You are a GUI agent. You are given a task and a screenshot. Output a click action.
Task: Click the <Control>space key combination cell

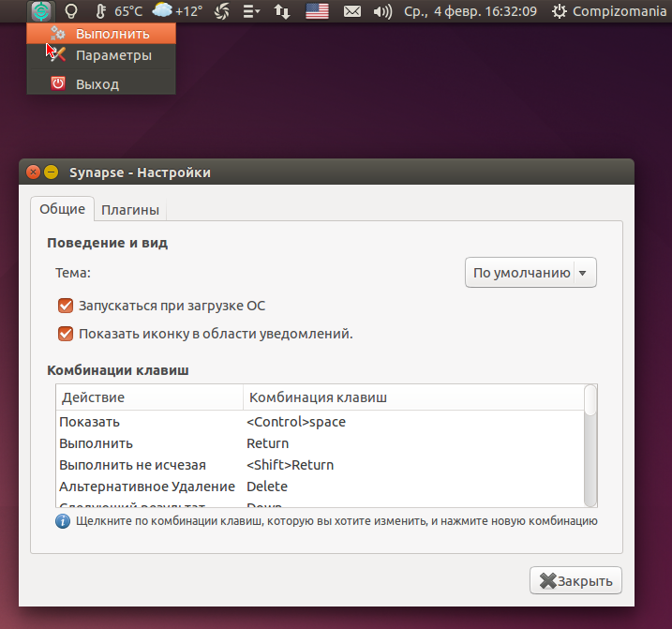coord(296,422)
